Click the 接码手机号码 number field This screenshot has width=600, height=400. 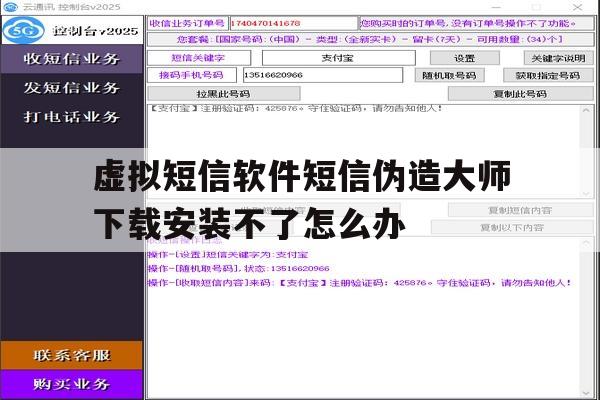pyautogui.click(x=323, y=75)
